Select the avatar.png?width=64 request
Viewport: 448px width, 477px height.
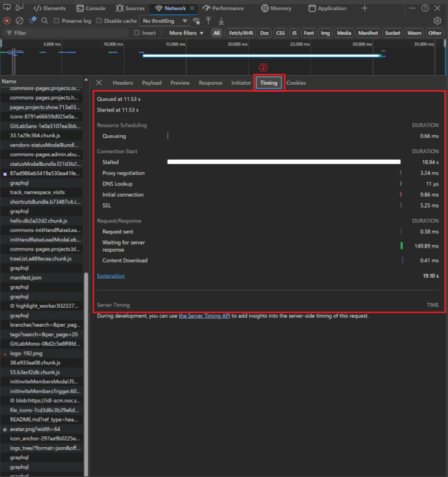(x=41, y=429)
